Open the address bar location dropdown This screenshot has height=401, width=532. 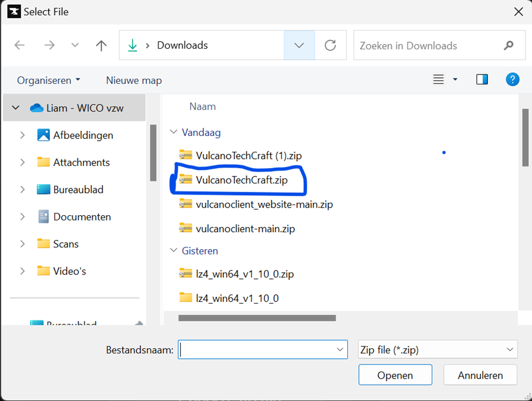[299, 45]
